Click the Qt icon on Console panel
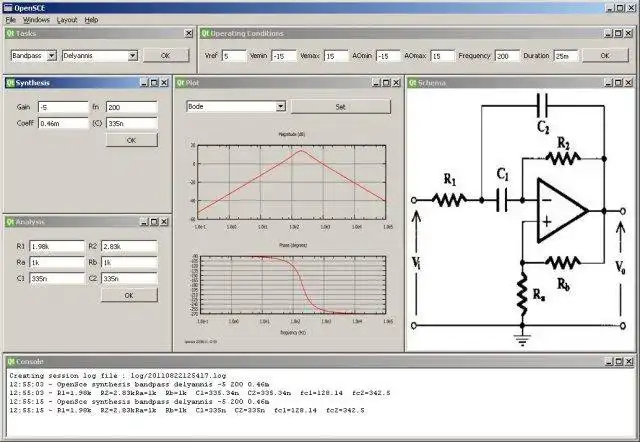 click(x=11, y=362)
